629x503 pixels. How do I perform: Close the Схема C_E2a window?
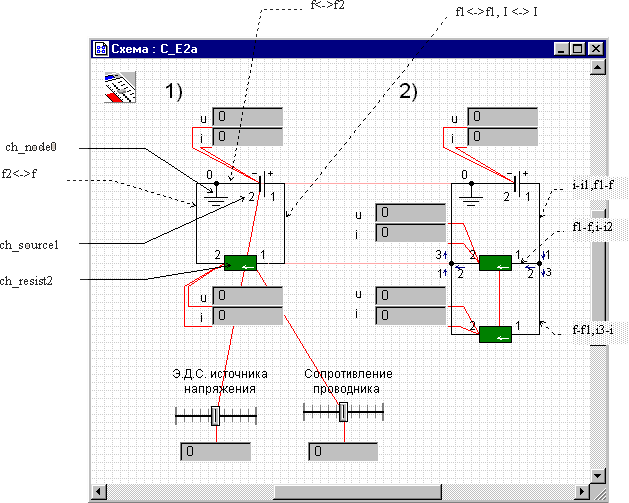tap(596, 49)
